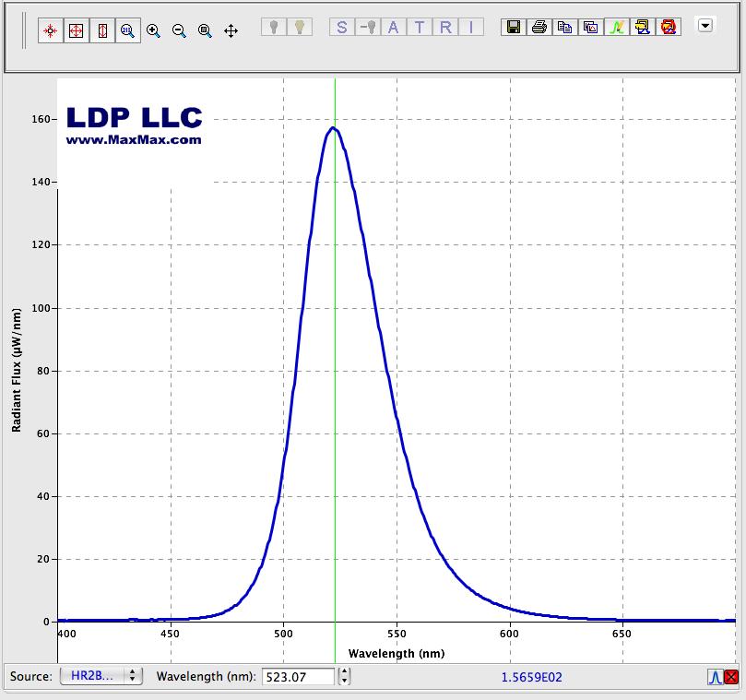
Task: Click the scale graph to full range icon
Action: [77, 31]
